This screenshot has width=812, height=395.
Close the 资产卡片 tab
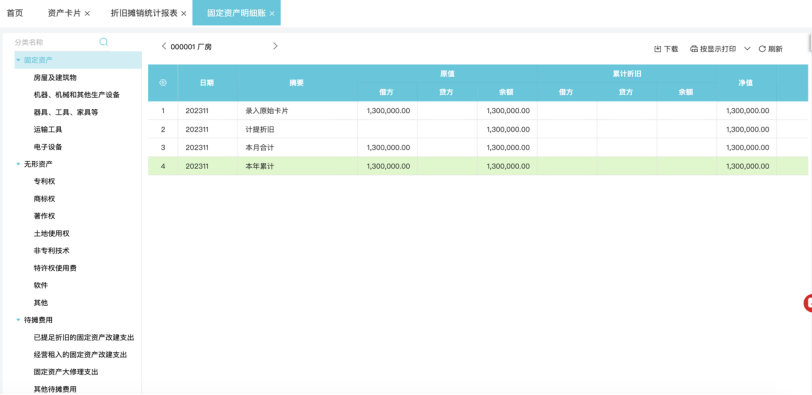pos(87,13)
